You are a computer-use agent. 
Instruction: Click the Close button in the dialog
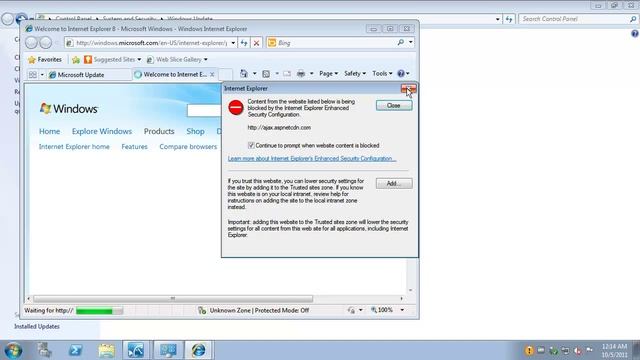click(394, 106)
